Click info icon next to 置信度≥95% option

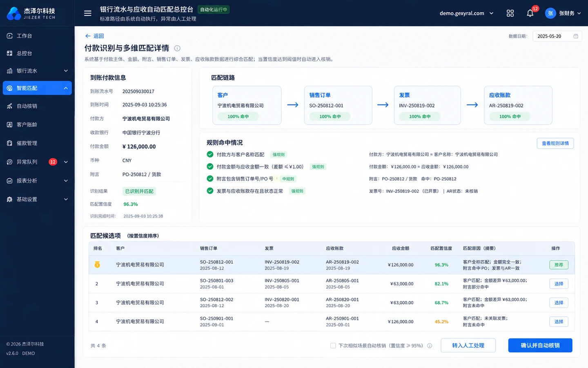(x=430, y=346)
